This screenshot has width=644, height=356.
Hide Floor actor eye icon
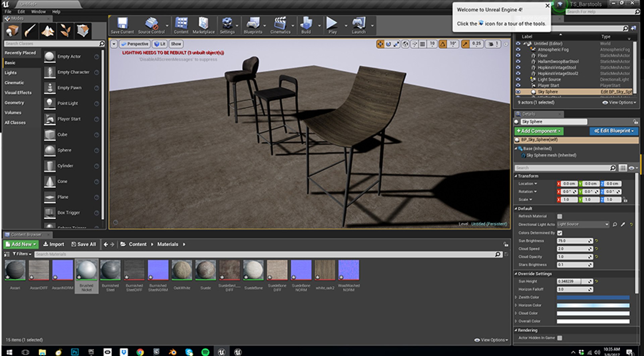518,56
